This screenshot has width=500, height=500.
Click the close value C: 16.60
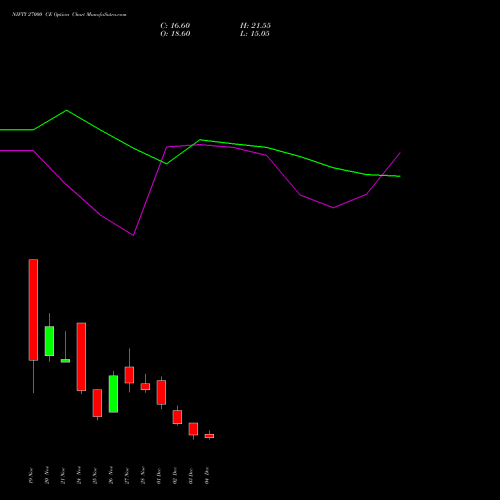click(x=175, y=26)
